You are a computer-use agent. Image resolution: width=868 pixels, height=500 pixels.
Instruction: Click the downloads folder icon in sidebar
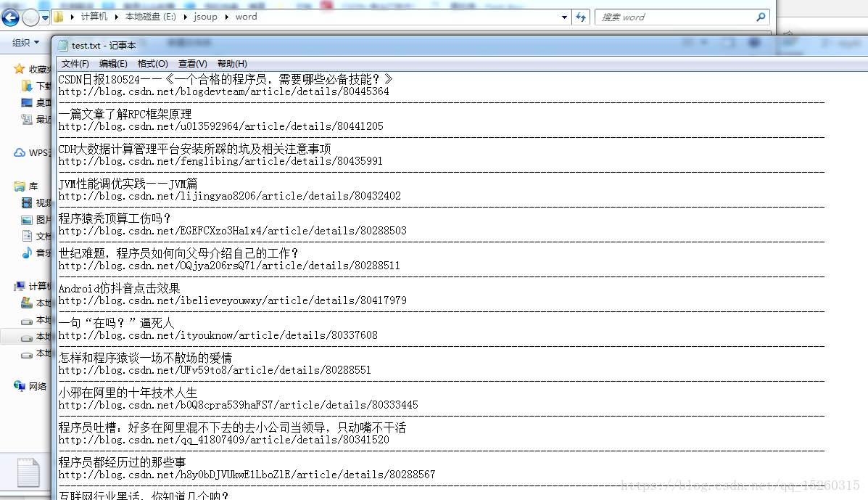pos(27,86)
